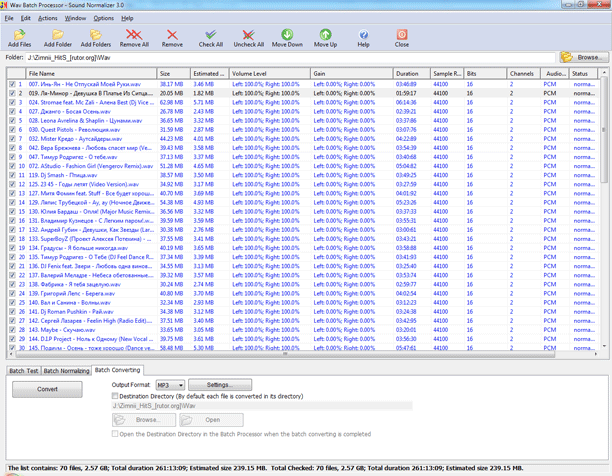The width and height of the screenshot is (612, 476).
Task: Sort by Volume Level column header
Action: (x=270, y=73)
